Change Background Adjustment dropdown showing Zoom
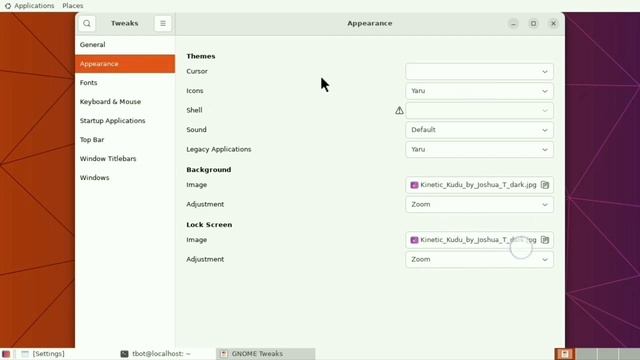The width and height of the screenshot is (640, 360). pos(480,204)
